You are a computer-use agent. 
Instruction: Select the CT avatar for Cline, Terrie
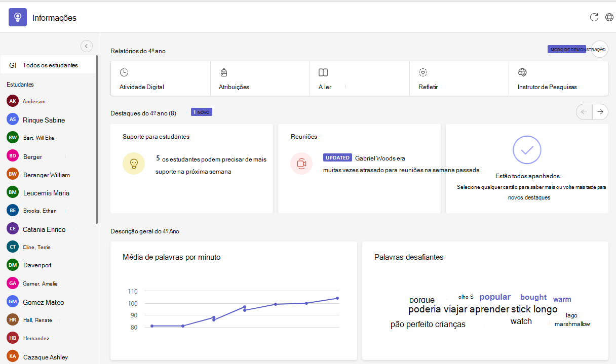click(13, 247)
